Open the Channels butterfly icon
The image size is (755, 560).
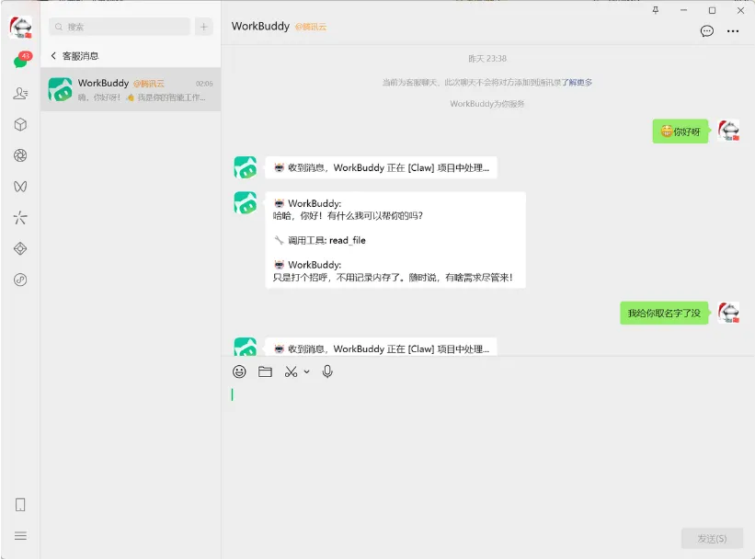20,187
